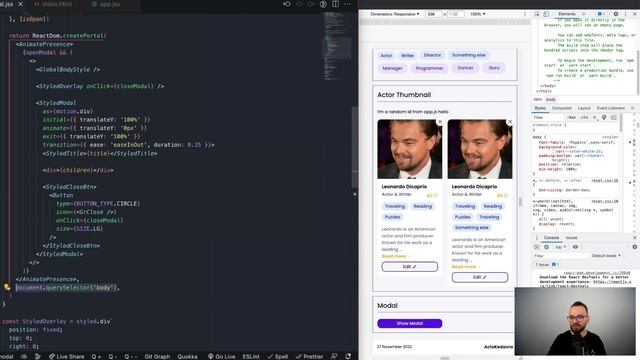This screenshot has width=640, height=360.
Task: Open notifications bell in status bar
Action: 348,356
